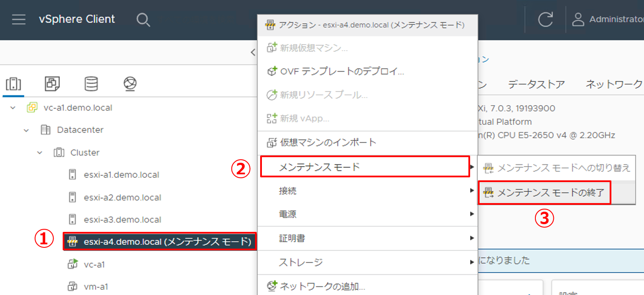Collapse the Cluster tree node

39,152
